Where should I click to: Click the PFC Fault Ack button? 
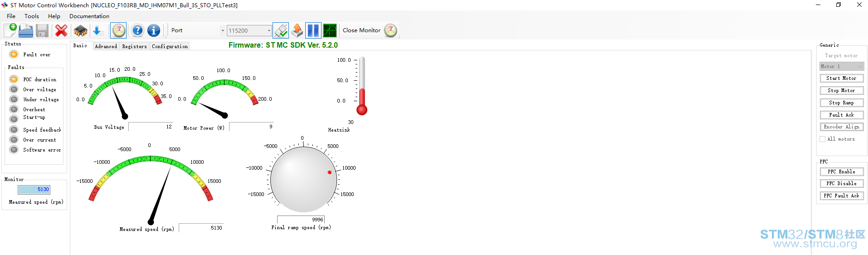pyautogui.click(x=841, y=196)
